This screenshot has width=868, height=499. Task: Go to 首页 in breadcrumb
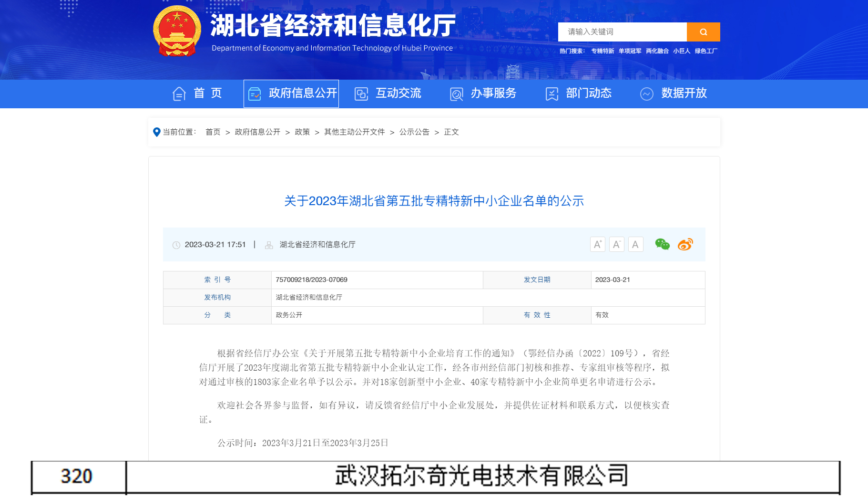pos(213,132)
